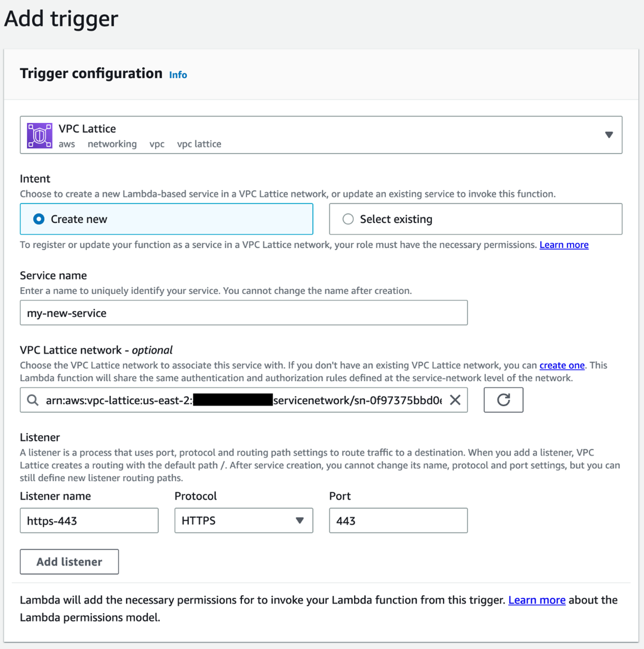Click the Add listener button
644x649 pixels.
(70, 561)
